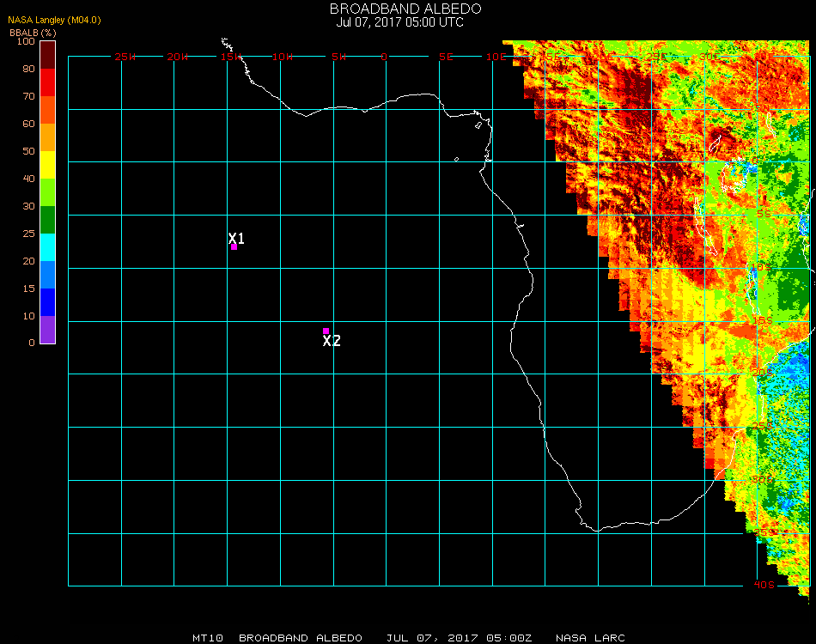Select the dark red 80-100% legend swatch
This screenshot has height=644, width=816.
pos(48,54)
